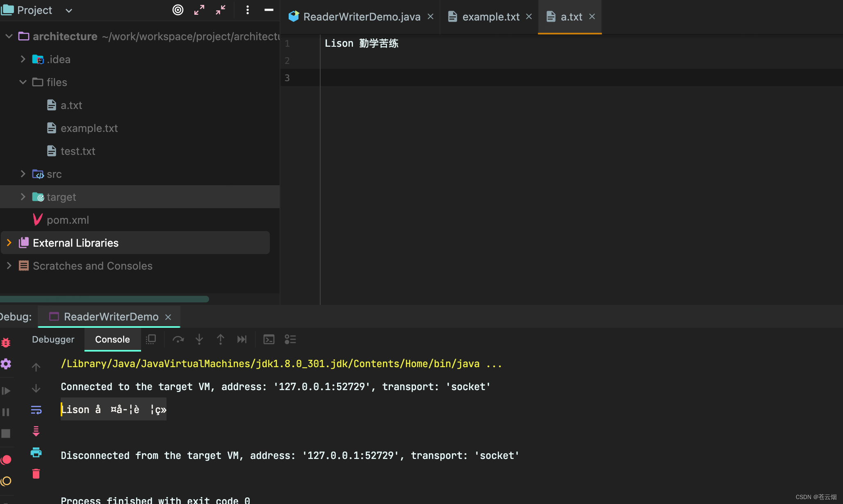Click the Mute Breakpoints icon
Image resolution: width=843 pixels, height=504 pixels.
coord(6,481)
